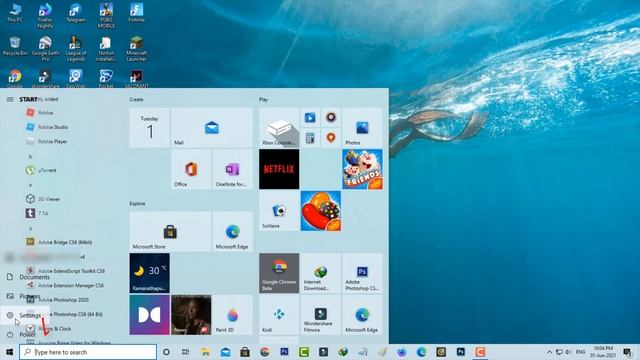Open the taskbar clock and date
Image resolution: width=640 pixels, height=360 pixels.
coord(603,352)
